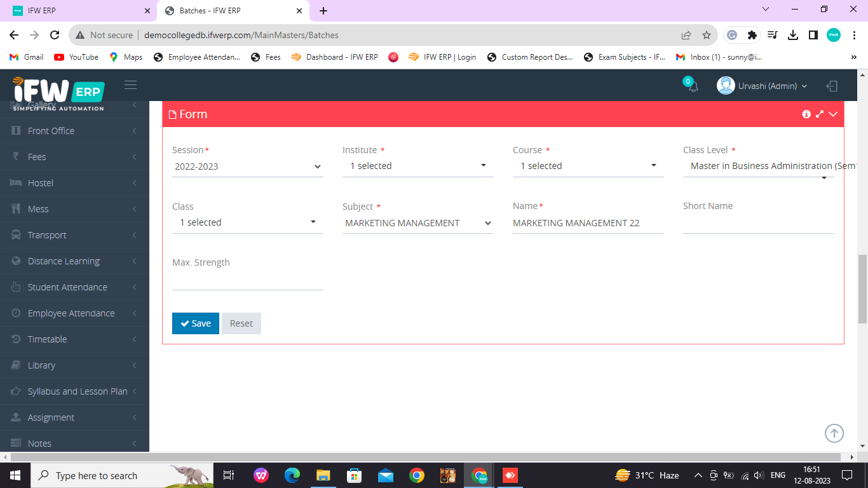Click the Windows Start button
The width and height of the screenshot is (868, 488).
point(15,475)
